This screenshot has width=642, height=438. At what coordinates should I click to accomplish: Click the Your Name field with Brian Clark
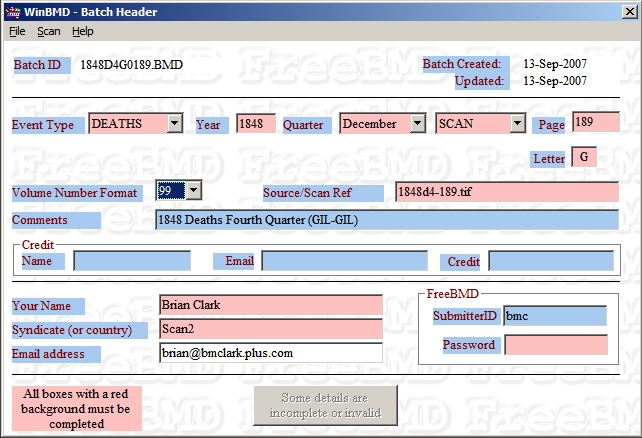click(x=271, y=305)
